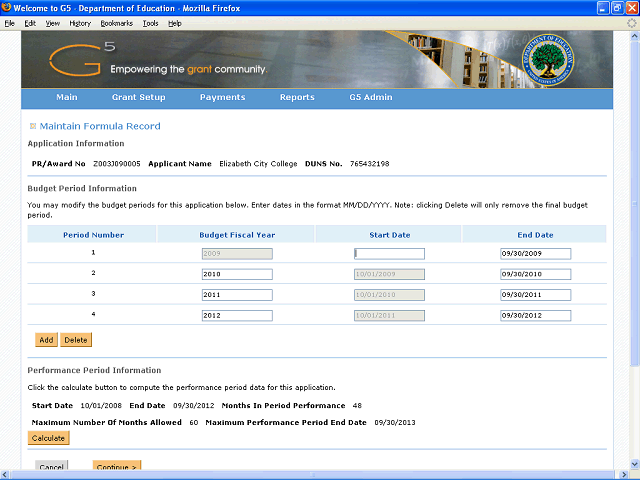Viewport: 640px width, 480px height.
Task: Click the disabled start date 10/01/2009 field
Action: (389, 274)
